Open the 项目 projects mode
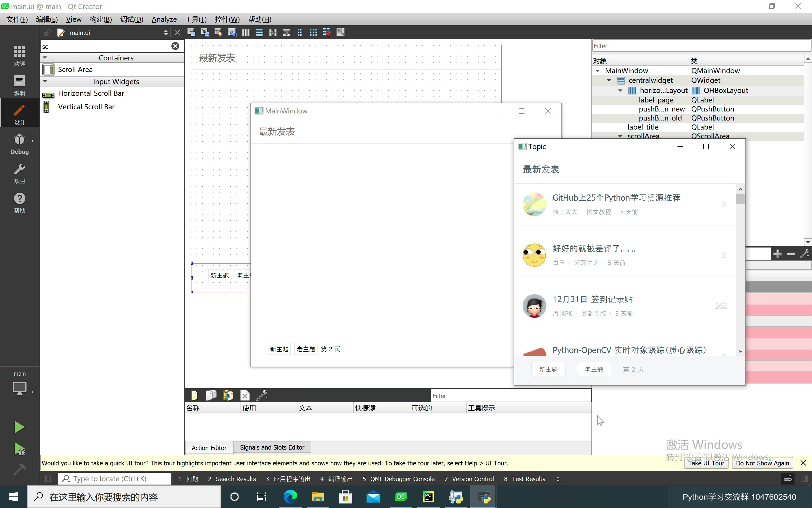Image resolution: width=812 pixels, height=508 pixels. [19, 173]
